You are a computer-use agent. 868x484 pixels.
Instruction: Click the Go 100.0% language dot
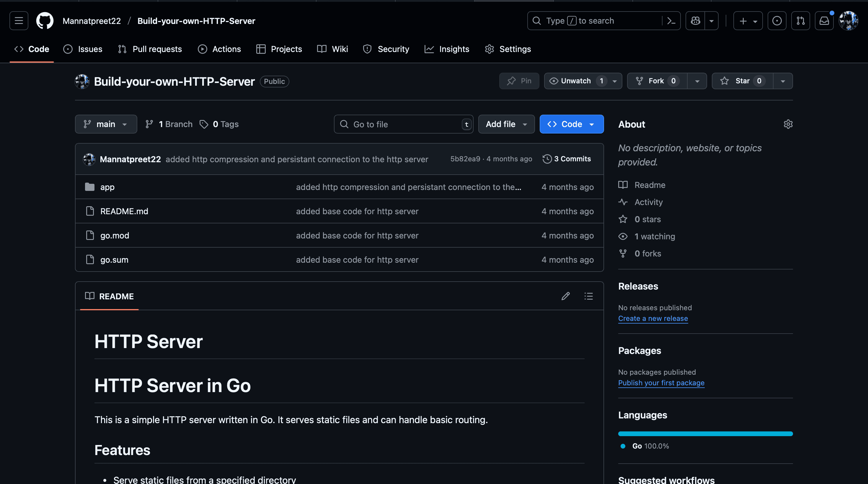coord(623,446)
